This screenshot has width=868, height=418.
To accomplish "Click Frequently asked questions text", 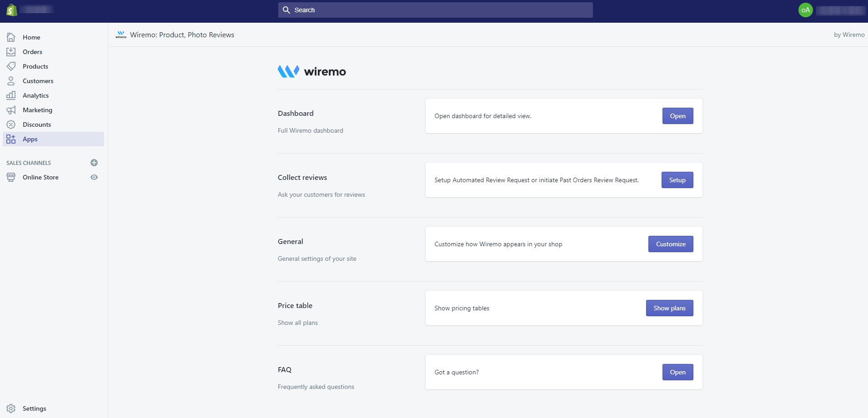I will [316, 387].
